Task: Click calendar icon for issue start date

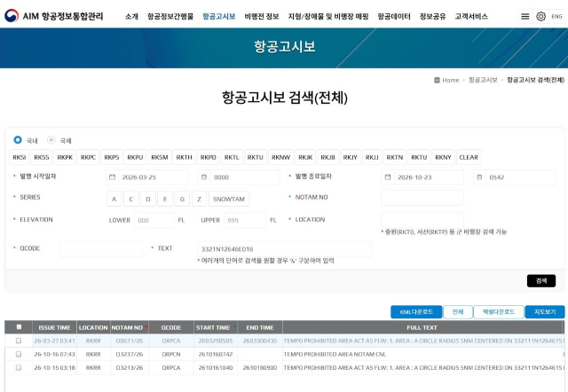Action: click(x=113, y=177)
